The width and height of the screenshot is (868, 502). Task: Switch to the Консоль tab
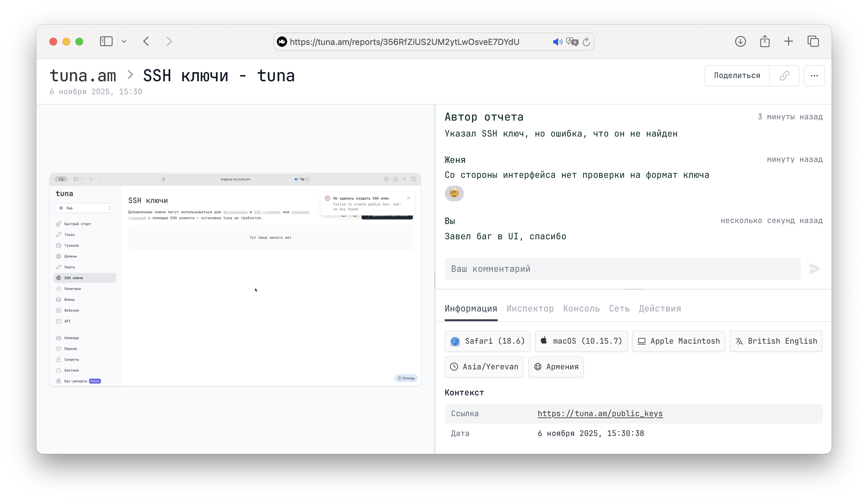(x=581, y=309)
